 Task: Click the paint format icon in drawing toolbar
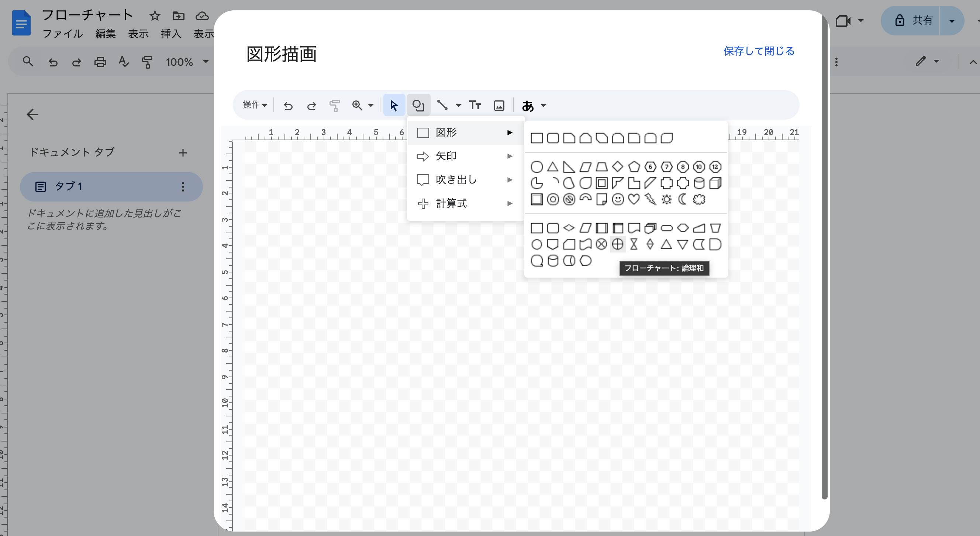pos(334,106)
